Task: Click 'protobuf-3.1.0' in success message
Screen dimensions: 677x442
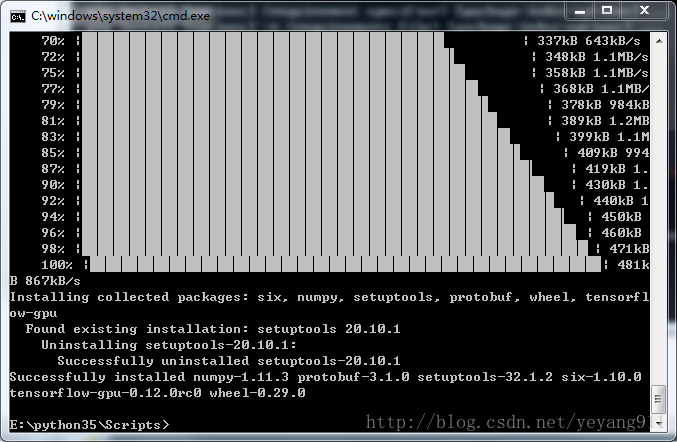Action: click(353, 377)
